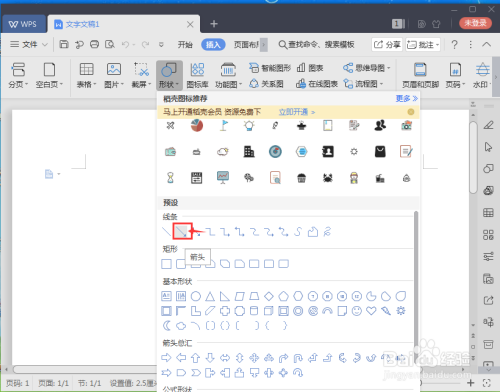Select the first rectangle shape
Image resolution: width=500 pixels, height=392 pixels.
coord(166,264)
